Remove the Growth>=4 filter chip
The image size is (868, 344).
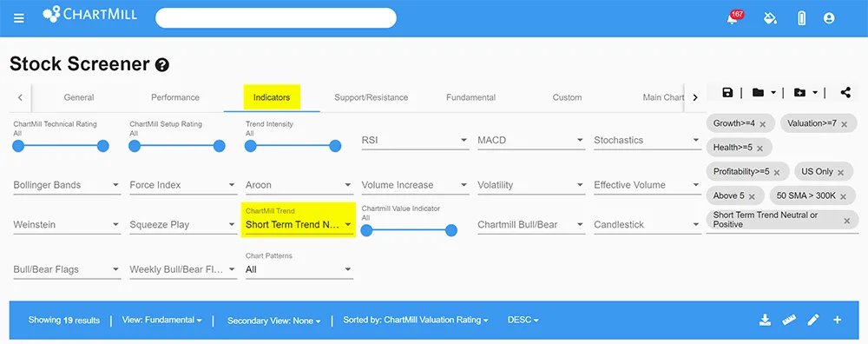(762, 124)
